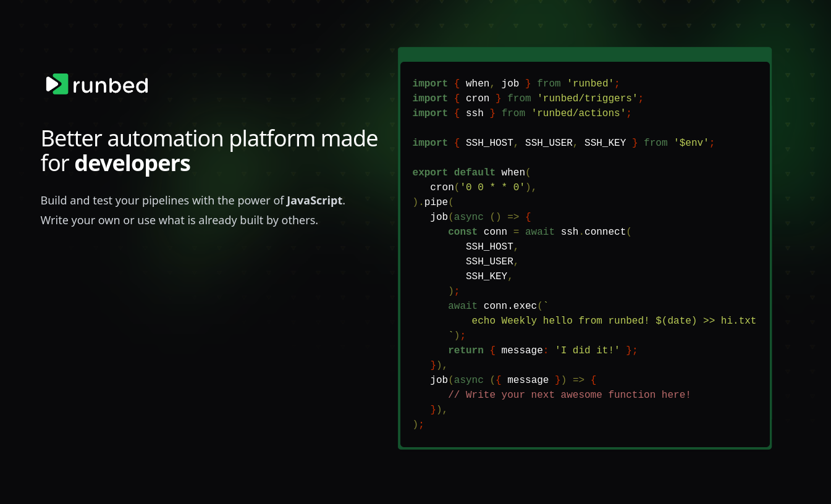Click the SSH_HOST argument line inside connect
The image size is (831, 504).
(x=492, y=247)
